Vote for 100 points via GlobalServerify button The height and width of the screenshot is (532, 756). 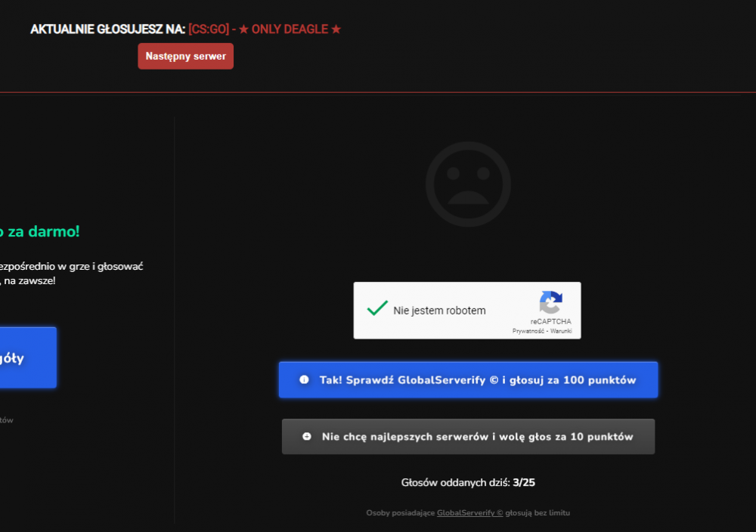pyautogui.click(x=468, y=379)
